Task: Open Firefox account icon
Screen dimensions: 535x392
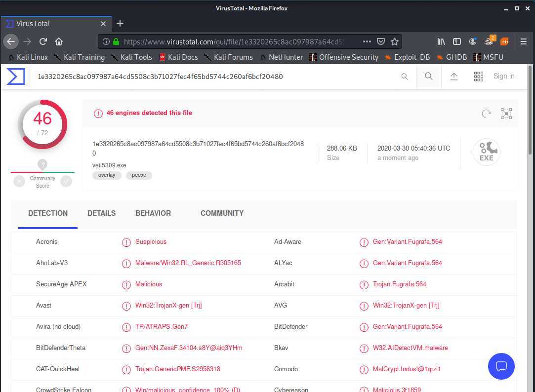Action: [x=473, y=41]
